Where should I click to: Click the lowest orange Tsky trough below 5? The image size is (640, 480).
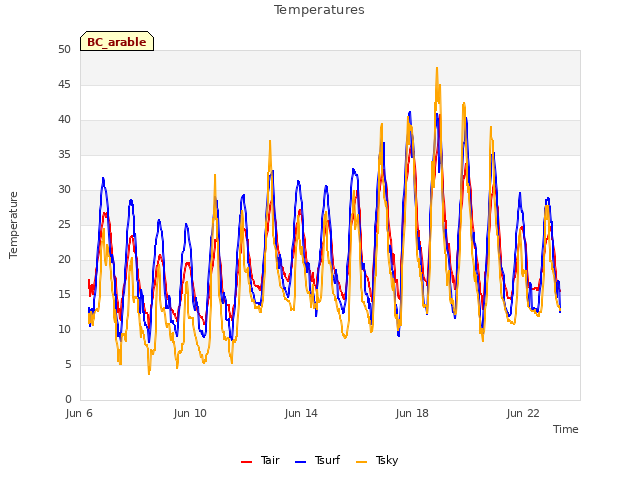point(149,373)
